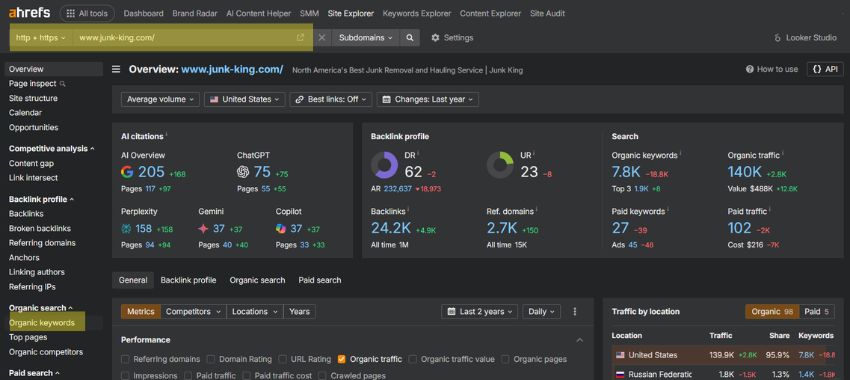Enable Impressions checkbox
Image resolution: width=850 pixels, height=380 pixels.
coord(126,375)
